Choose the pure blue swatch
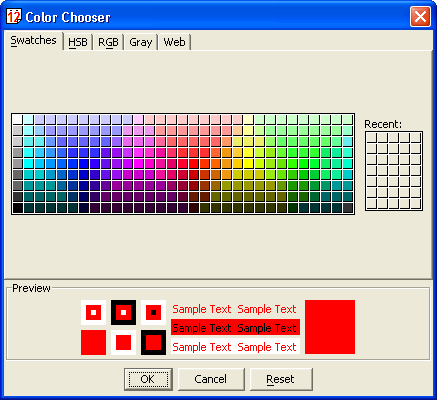Viewport: 437px width, 400px height. (83, 163)
